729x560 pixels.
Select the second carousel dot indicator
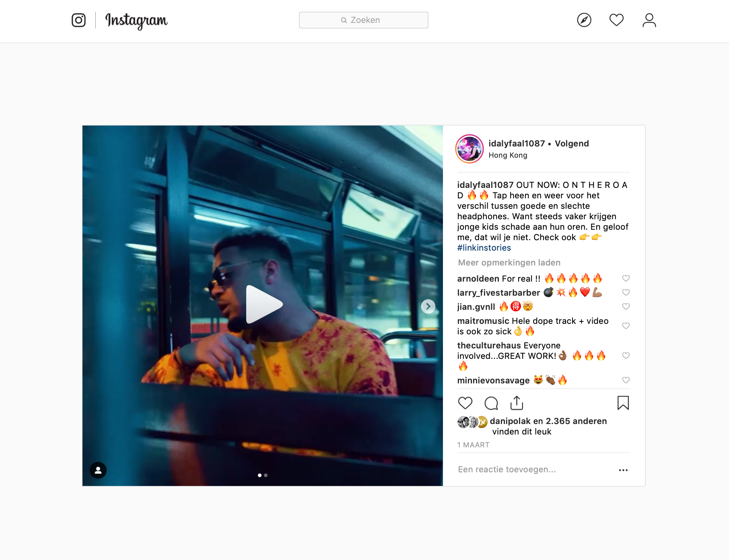266,476
